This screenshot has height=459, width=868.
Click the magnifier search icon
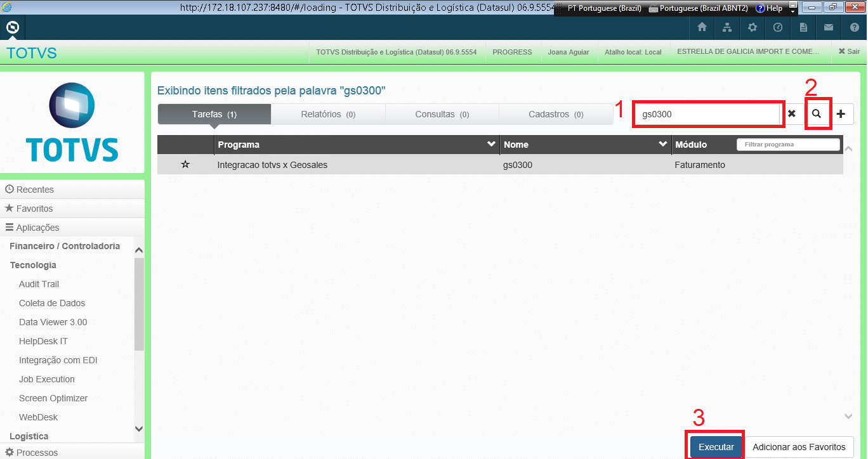pos(817,114)
